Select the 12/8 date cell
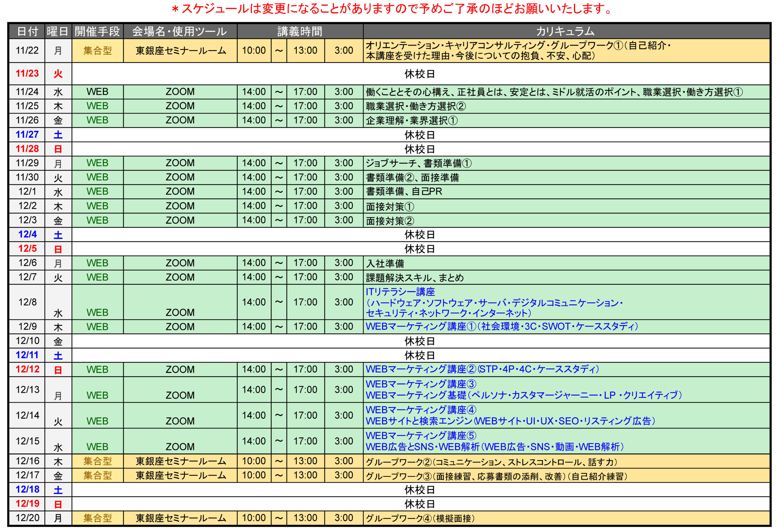Screen dimensions: 776x532 click(27, 302)
